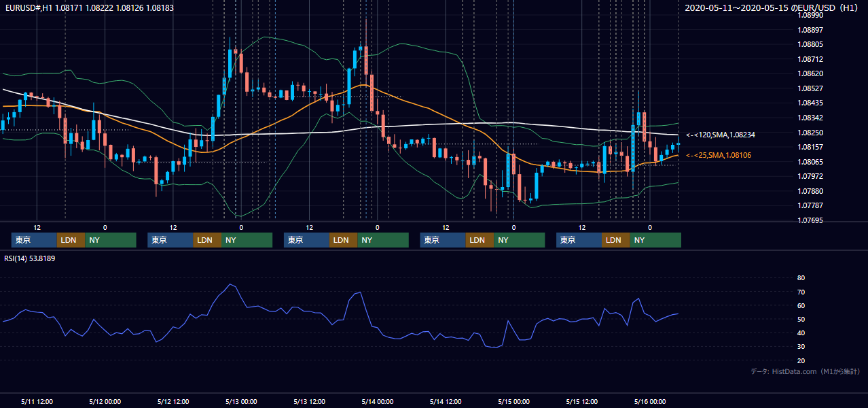Pick the 5/14 00:00 time label
This screenshot has height=408, width=868.
point(378,401)
